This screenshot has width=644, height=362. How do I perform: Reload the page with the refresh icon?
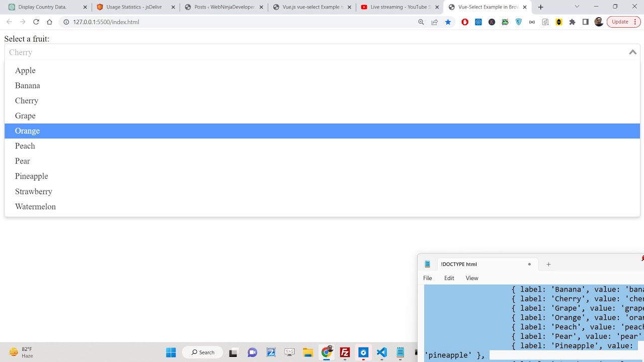[x=36, y=22]
